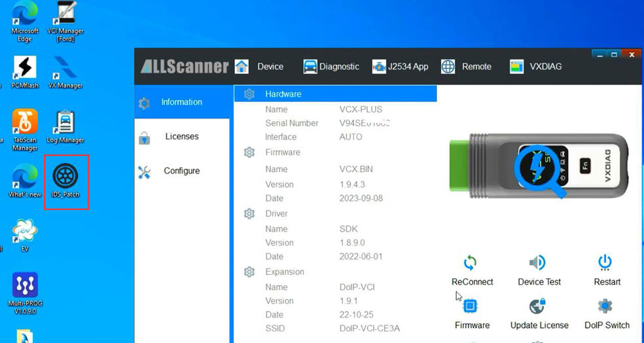Click expansion date 22-10-25

(x=356, y=315)
